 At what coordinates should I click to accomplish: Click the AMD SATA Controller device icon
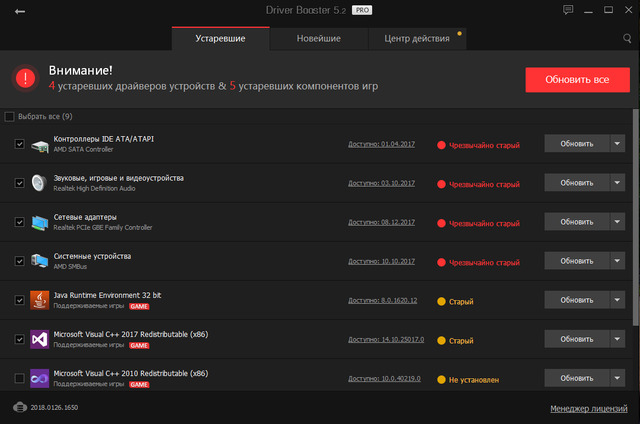tap(39, 144)
